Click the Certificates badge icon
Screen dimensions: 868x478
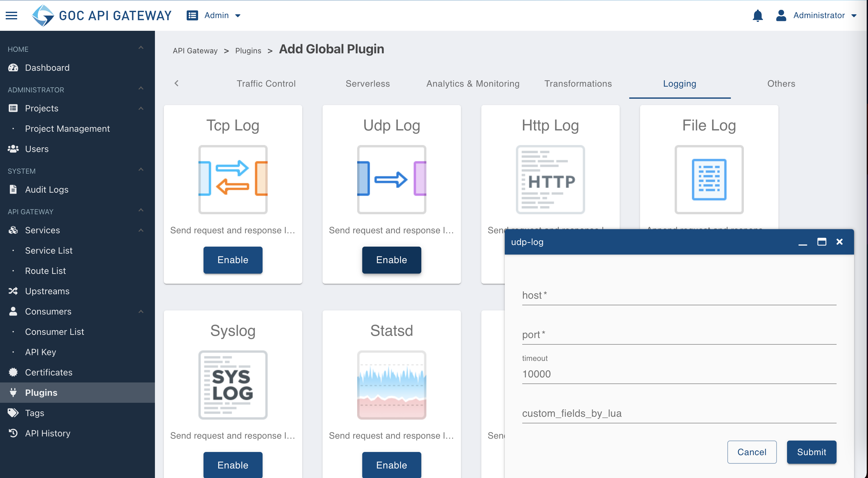click(13, 372)
